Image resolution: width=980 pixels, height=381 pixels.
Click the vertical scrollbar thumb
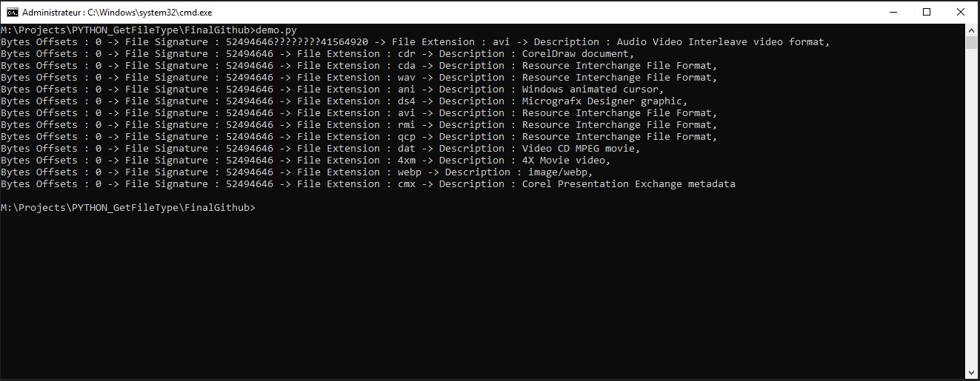(972, 43)
